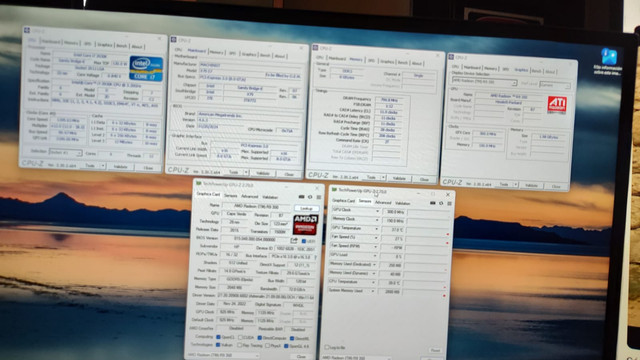Image resolution: width=640 pixels, height=360 pixels.
Task: Open GPU selector dropdown at bottom of GPU-Z Graphics Card
Action: (223, 356)
